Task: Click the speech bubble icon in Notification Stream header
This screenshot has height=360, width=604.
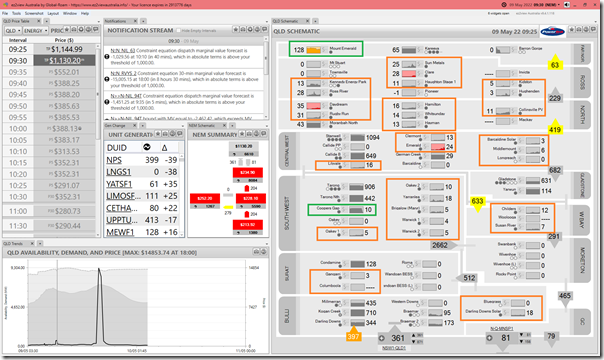Action: click(x=264, y=30)
